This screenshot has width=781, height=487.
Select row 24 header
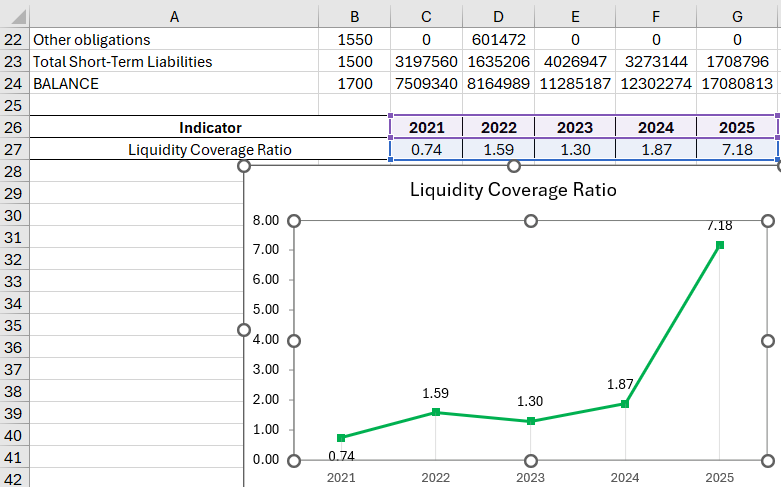pos(14,84)
